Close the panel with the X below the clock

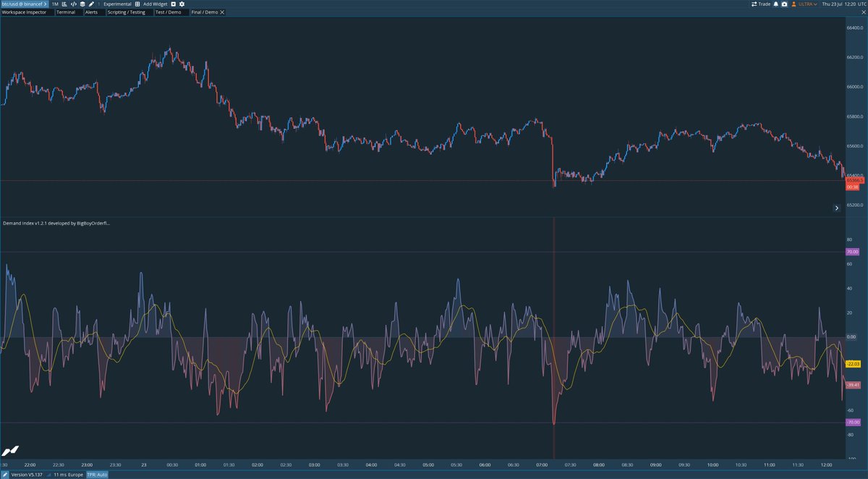pyautogui.click(x=863, y=12)
